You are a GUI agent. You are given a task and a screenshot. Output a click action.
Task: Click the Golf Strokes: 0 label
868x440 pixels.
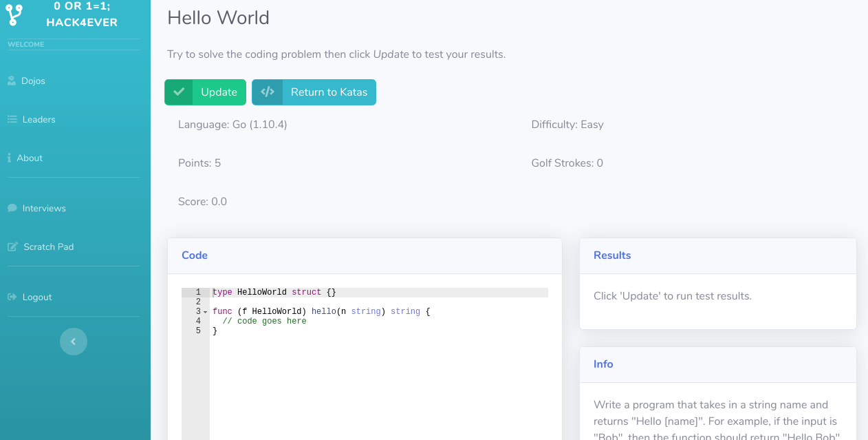(567, 163)
